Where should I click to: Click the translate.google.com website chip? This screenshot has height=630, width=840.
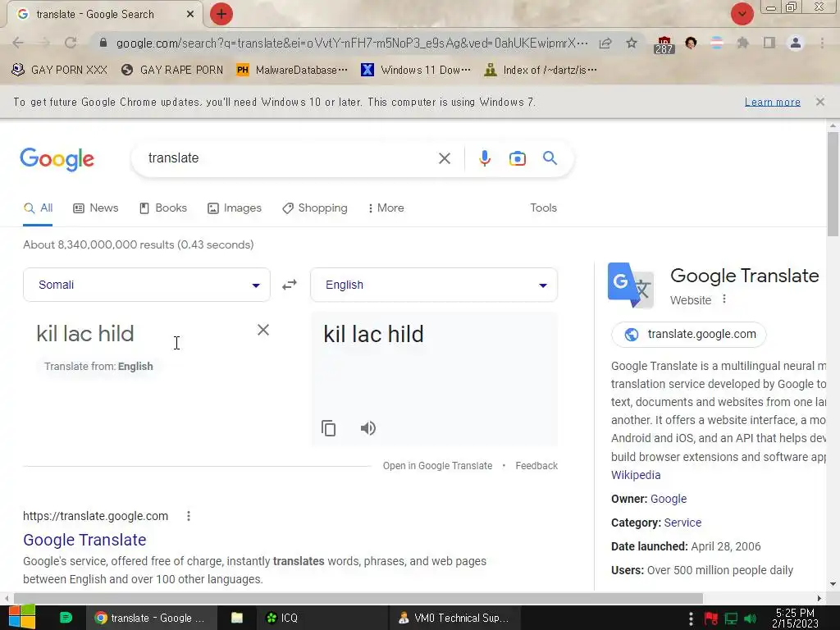point(688,335)
